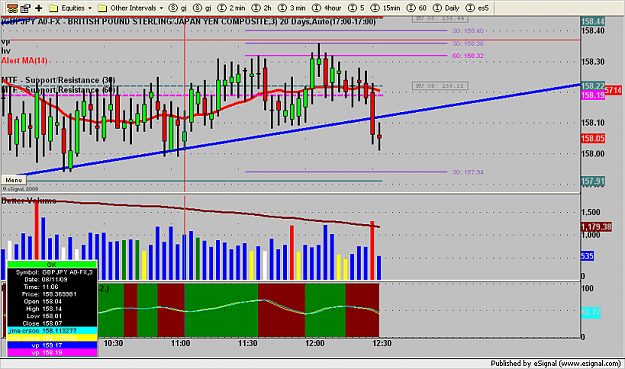Switch to the 2 min interval
This screenshot has height=369, width=625.
tap(232, 8)
